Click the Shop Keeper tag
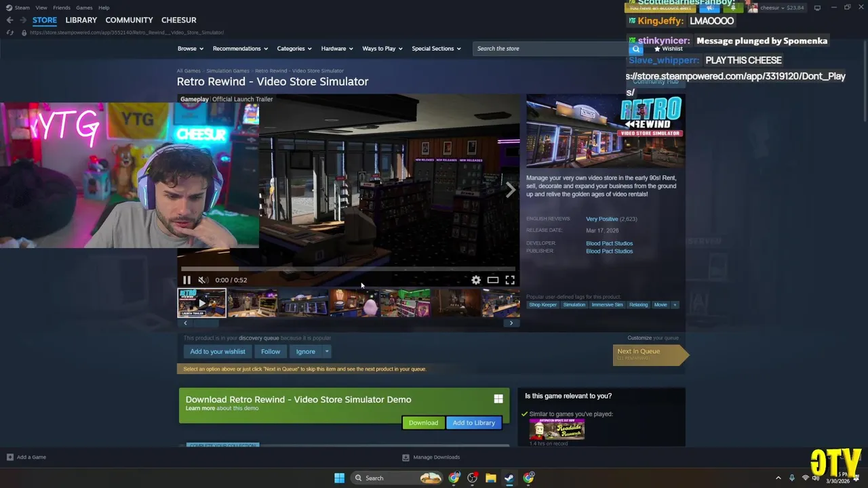The width and height of the screenshot is (868, 488). 543,305
